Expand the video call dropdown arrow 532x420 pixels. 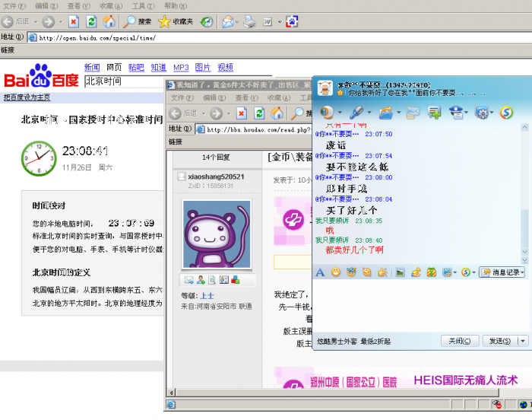point(340,112)
